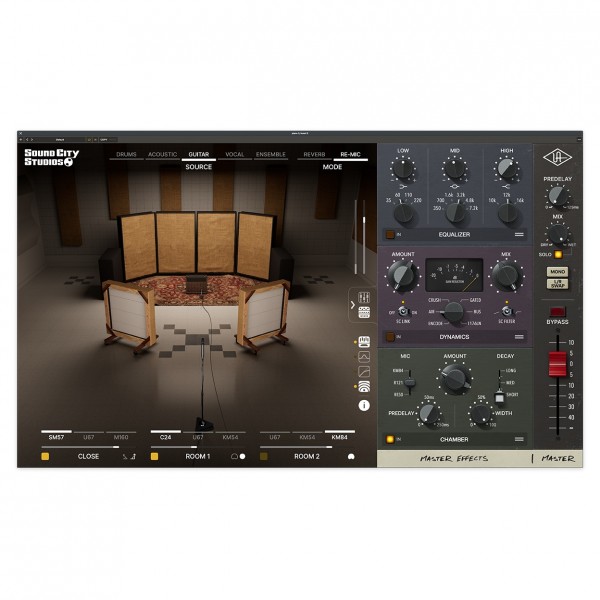Choose the SM57 close microphone

(x=56, y=437)
